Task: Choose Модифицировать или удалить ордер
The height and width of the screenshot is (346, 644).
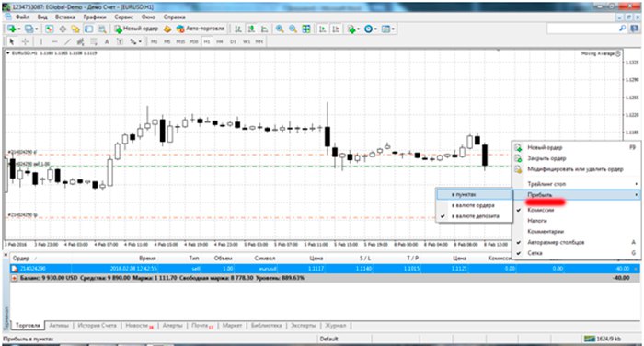Action: click(x=575, y=169)
